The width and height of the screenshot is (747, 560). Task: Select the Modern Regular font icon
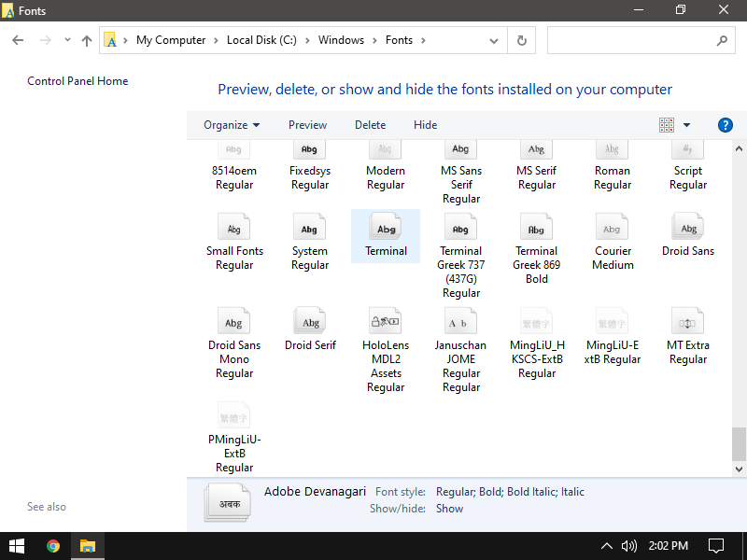(385, 150)
